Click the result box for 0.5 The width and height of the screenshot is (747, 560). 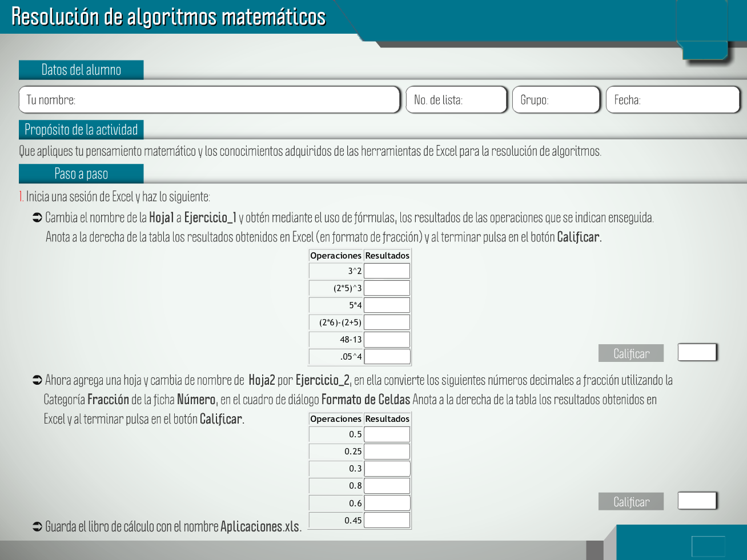[x=387, y=434]
